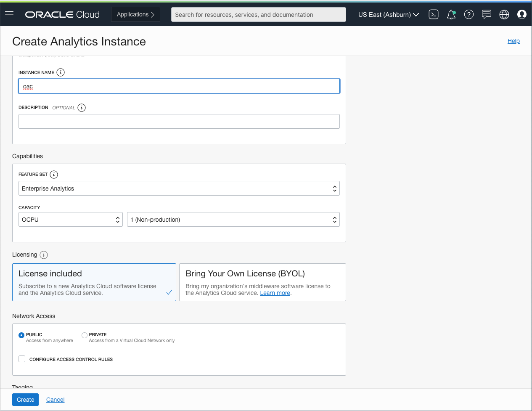Open the feedback chat icon
This screenshot has width=532, height=411.
[486, 14]
